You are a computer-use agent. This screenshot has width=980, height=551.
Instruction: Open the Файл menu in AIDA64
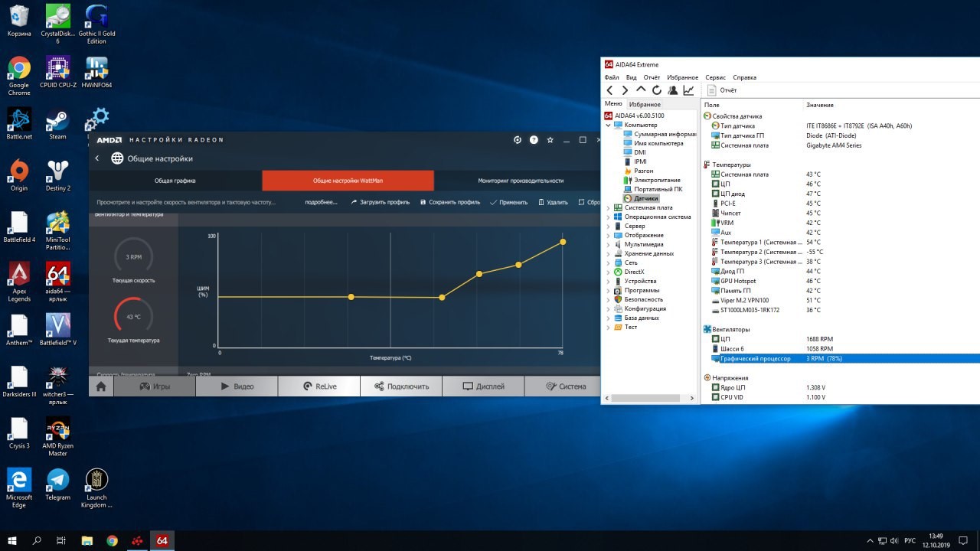click(x=612, y=77)
